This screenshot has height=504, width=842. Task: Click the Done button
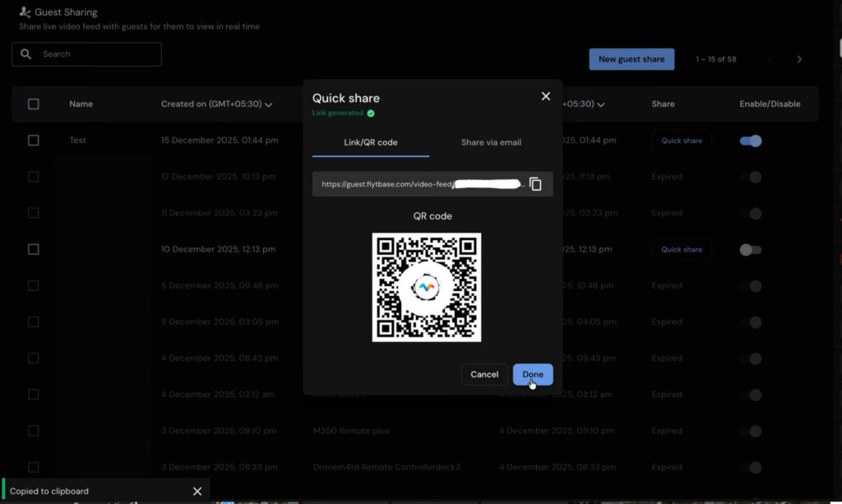[x=533, y=374]
